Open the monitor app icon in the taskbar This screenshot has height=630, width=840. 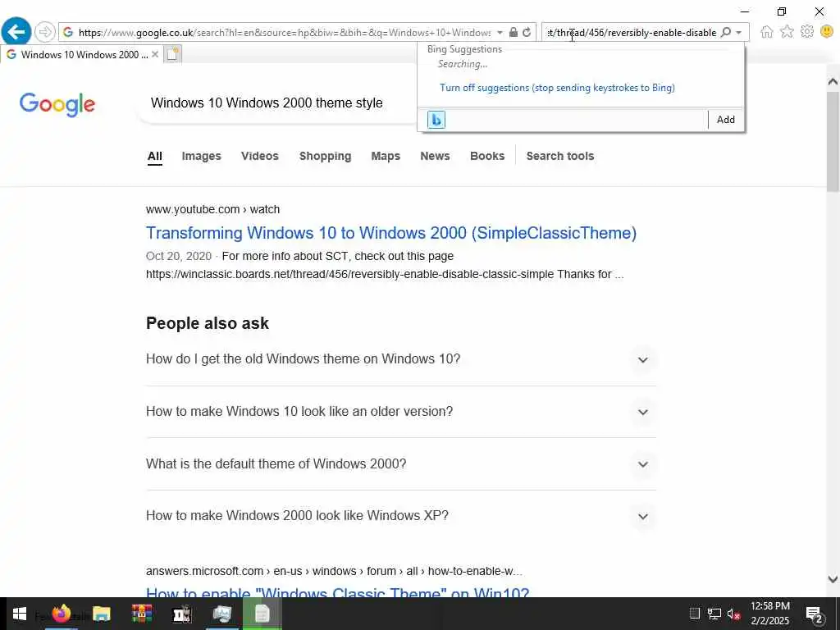(x=221, y=614)
